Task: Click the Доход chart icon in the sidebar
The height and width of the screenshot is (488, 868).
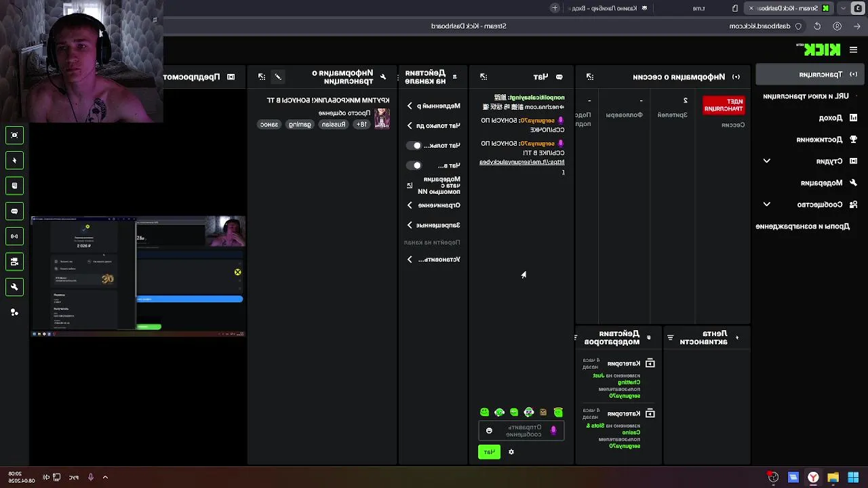Action: [854, 117]
